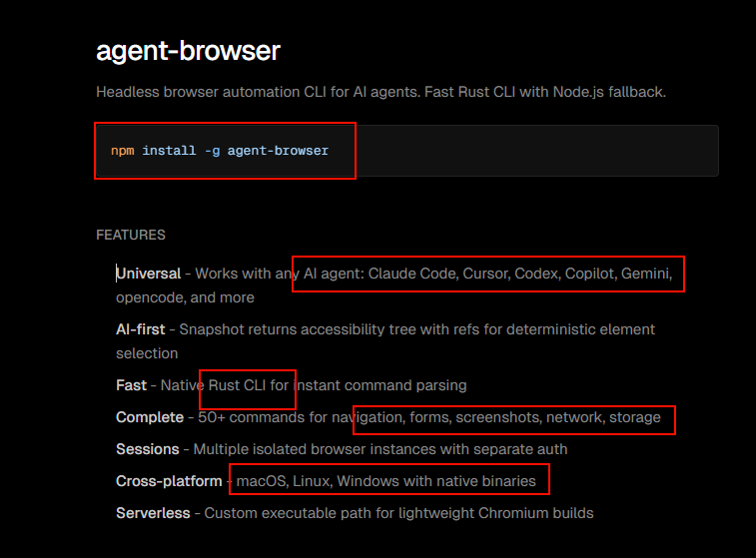Select the word "npm" in the install command
This screenshot has height=558, width=756.
click(122, 151)
